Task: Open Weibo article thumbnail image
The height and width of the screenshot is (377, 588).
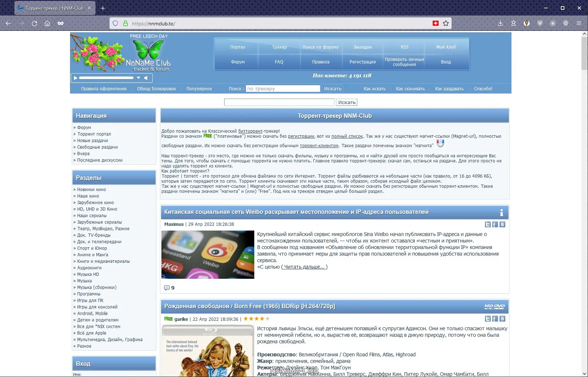Action: pyautogui.click(x=208, y=255)
